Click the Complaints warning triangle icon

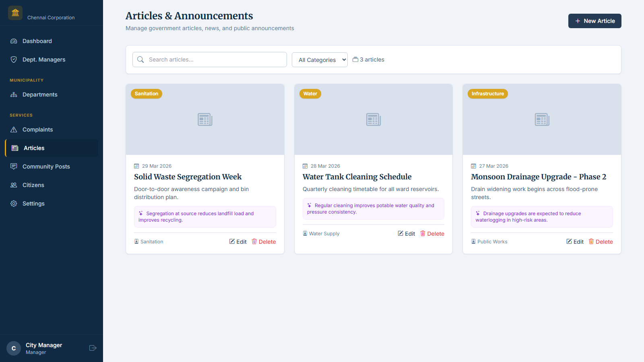click(14, 130)
